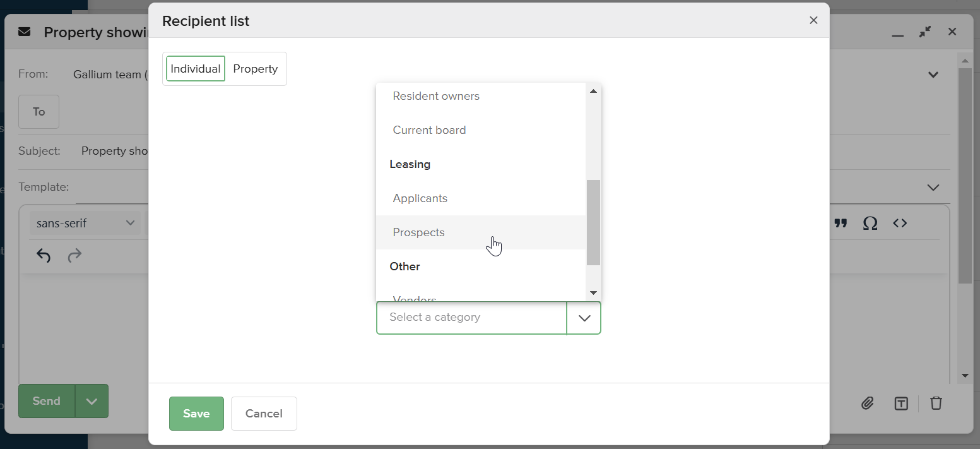Switch to the Individual tab
This screenshot has width=980, height=449.
196,69
